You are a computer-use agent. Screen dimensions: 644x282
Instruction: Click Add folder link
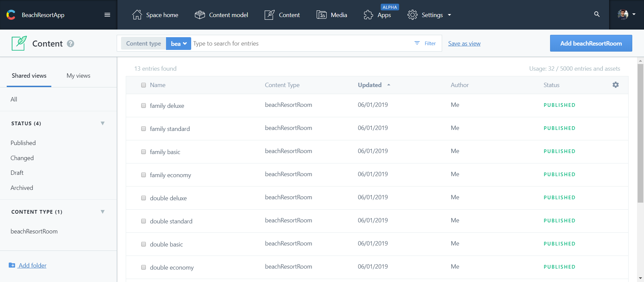[x=33, y=265]
